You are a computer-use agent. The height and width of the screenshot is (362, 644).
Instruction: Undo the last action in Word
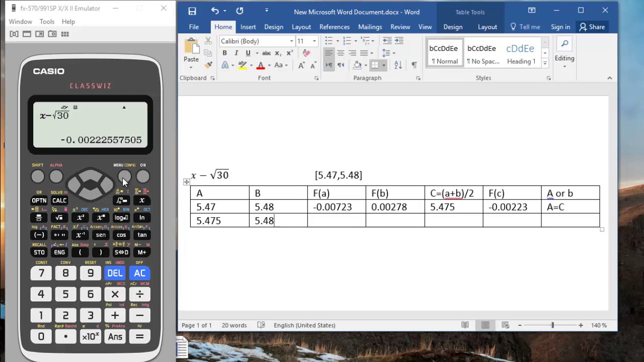point(215,11)
